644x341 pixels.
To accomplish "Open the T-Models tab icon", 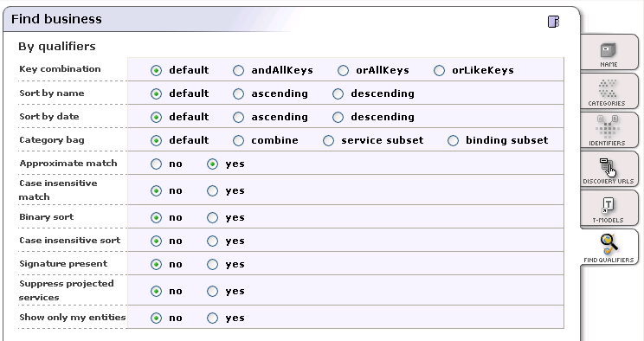I will click(x=608, y=205).
